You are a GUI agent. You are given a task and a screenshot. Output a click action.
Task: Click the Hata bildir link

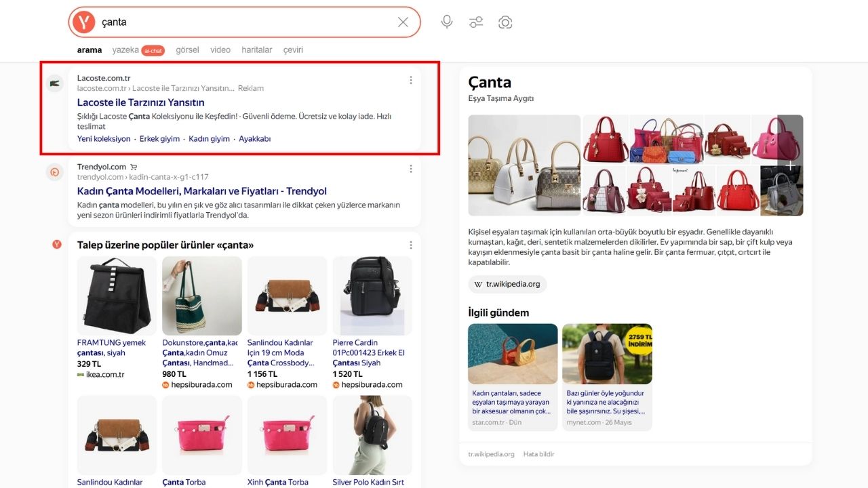pyautogui.click(x=539, y=454)
